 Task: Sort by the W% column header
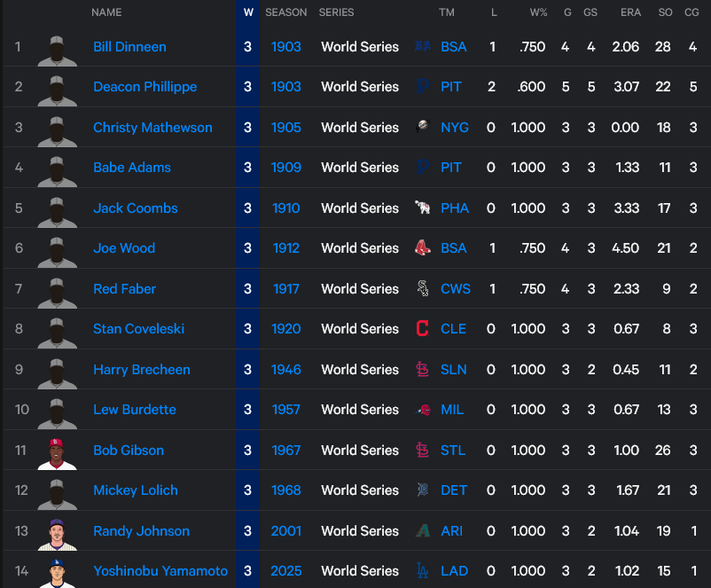(x=538, y=12)
